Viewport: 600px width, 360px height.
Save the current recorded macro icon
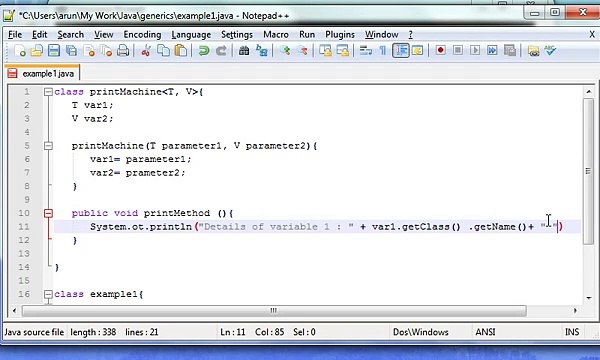coord(510,50)
